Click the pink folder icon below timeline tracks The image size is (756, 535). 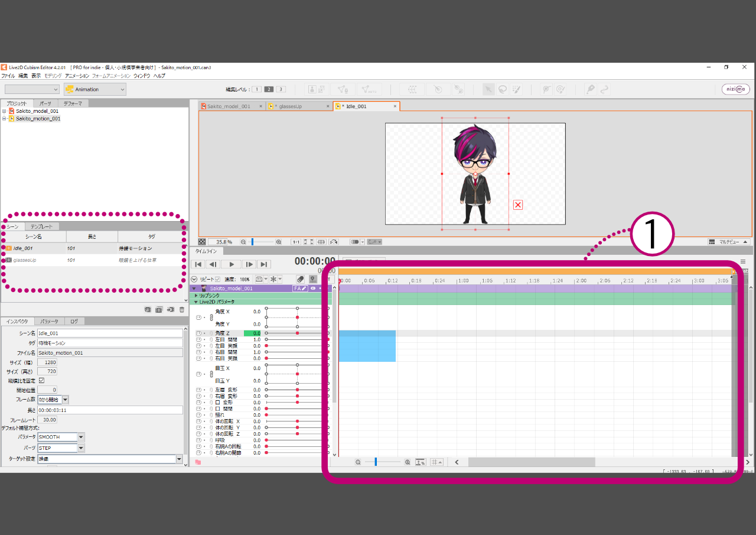click(x=198, y=462)
